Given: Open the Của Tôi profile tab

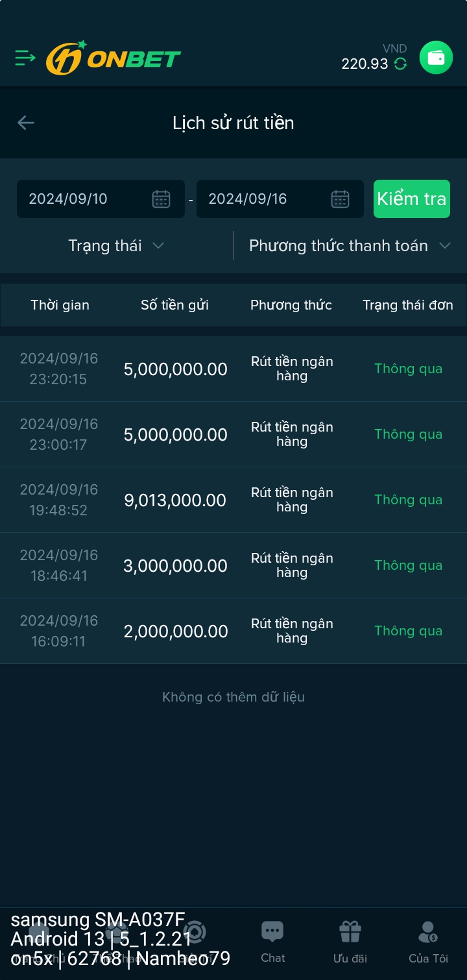Looking at the screenshot, I should (x=428, y=942).
